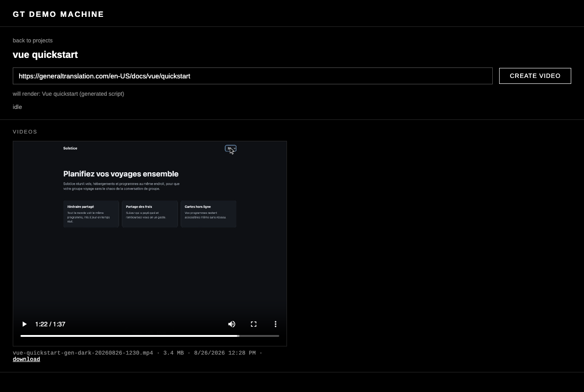Go back to projects link

(32, 41)
